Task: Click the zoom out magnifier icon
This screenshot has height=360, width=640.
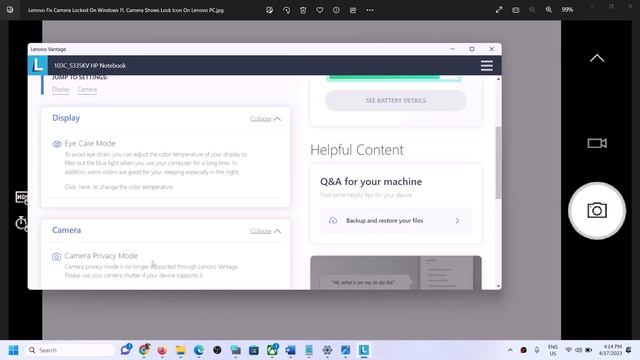Action: tap(532, 10)
